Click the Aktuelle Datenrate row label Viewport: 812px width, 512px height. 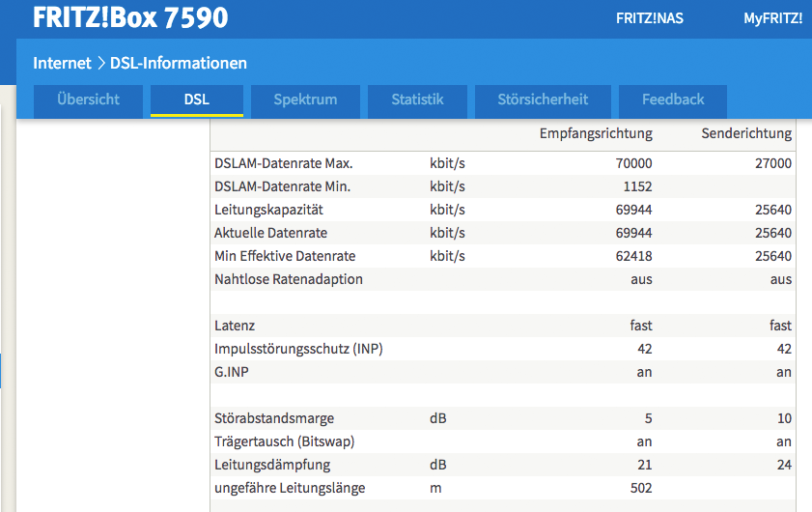pyautogui.click(x=271, y=233)
